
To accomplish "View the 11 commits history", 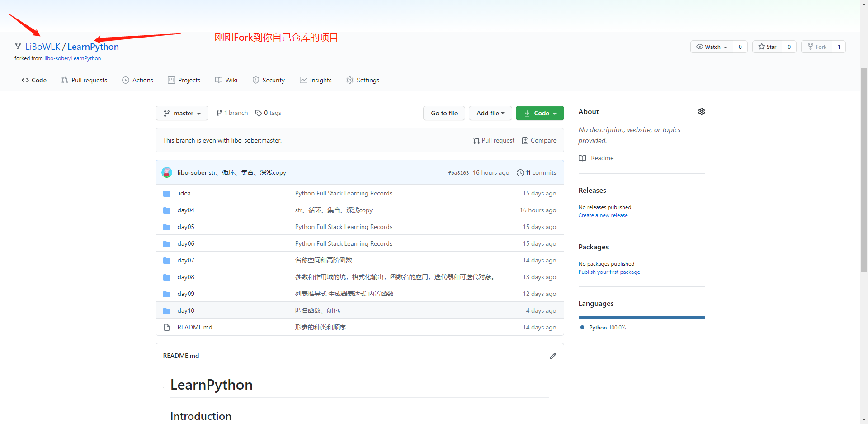I will click(537, 172).
